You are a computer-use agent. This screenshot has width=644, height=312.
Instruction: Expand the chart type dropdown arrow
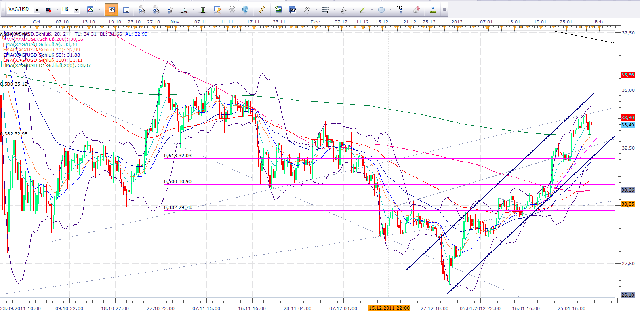[x=99, y=9]
